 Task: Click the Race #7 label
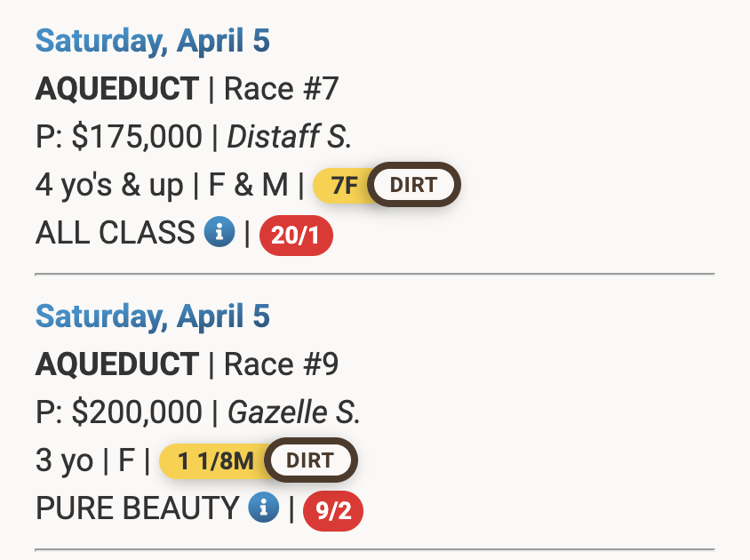pos(281,89)
